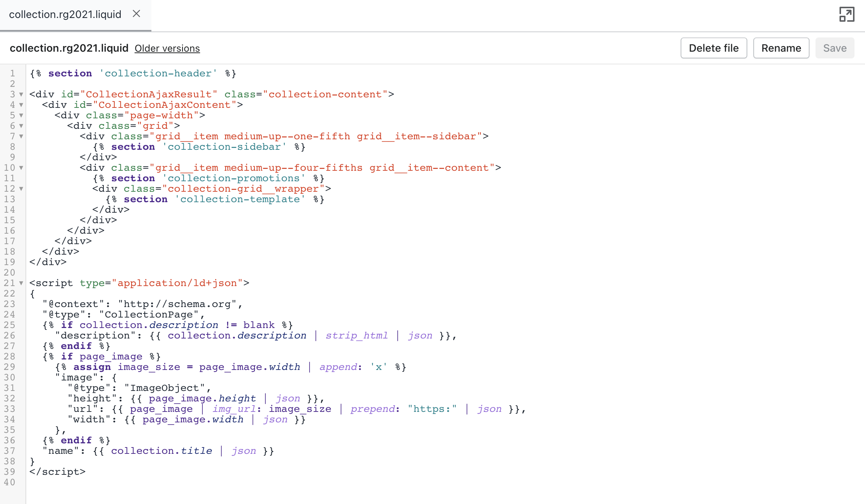This screenshot has width=865, height=504.
Task: Select the collection.rg2021.liquid tab
Action: (65, 15)
